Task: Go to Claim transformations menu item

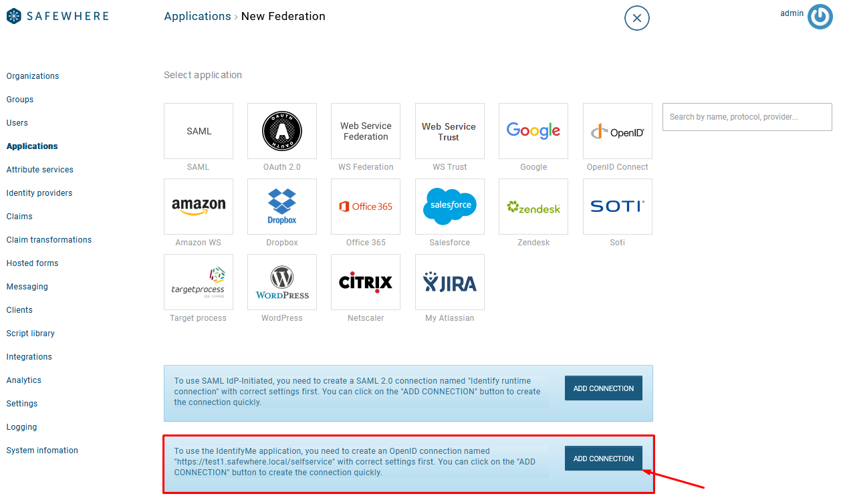Action: [49, 240]
